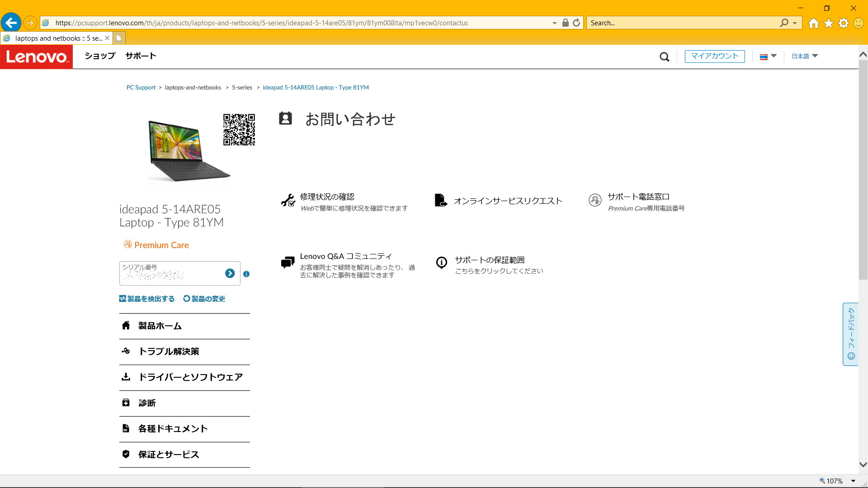Click the ideapad 5-14ARE05 breadcrumb link
The height and width of the screenshot is (488, 868).
[x=316, y=87]
